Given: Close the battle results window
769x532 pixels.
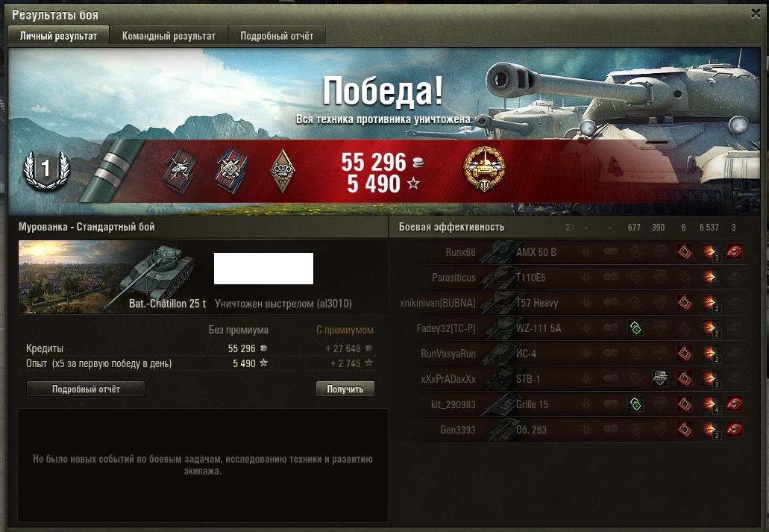Looking at the screenshot, I should pyautogui.click(x=756, y=13).
